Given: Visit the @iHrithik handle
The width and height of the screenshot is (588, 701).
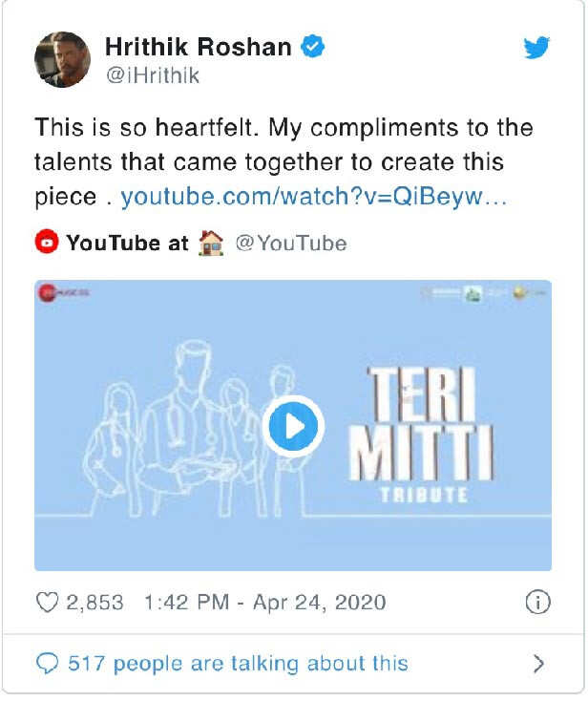Looking at the screenshot, I should [152, 76].
